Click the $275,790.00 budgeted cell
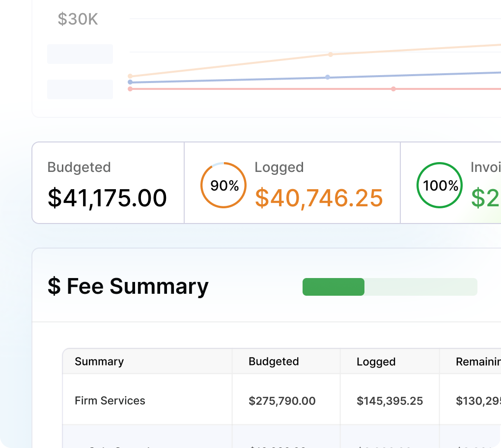Viewport: 501px width, 448px height. [x=282, y=401]
